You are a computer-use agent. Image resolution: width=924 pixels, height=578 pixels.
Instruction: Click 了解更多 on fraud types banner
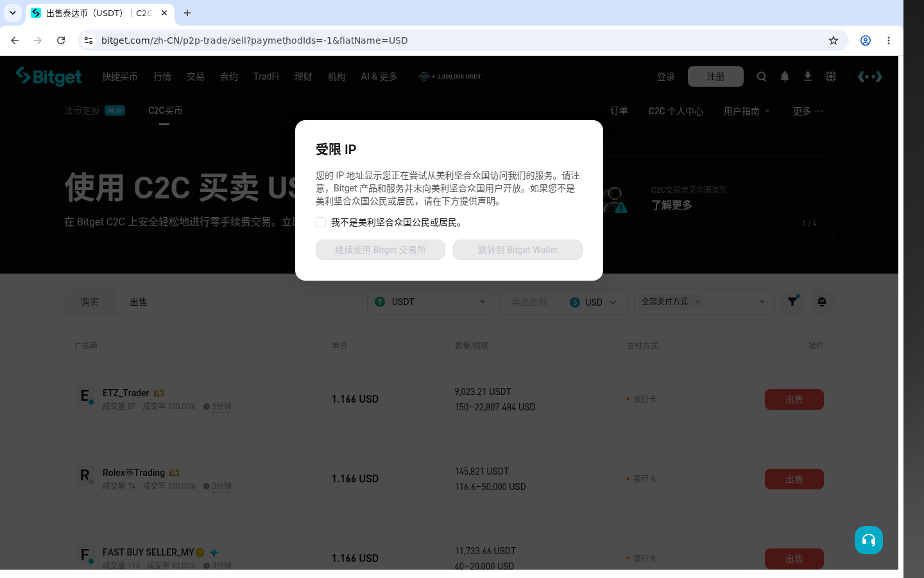click(x=672, y=205)
